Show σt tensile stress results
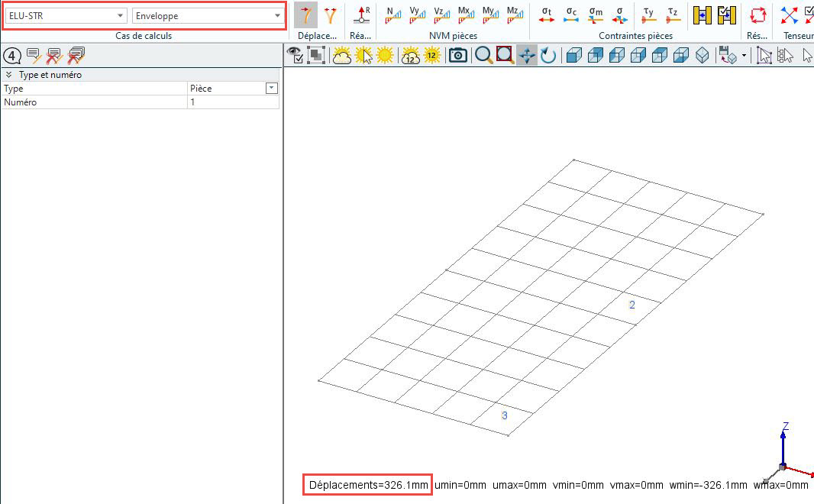 pyautogui.click(x=547, y=15)
